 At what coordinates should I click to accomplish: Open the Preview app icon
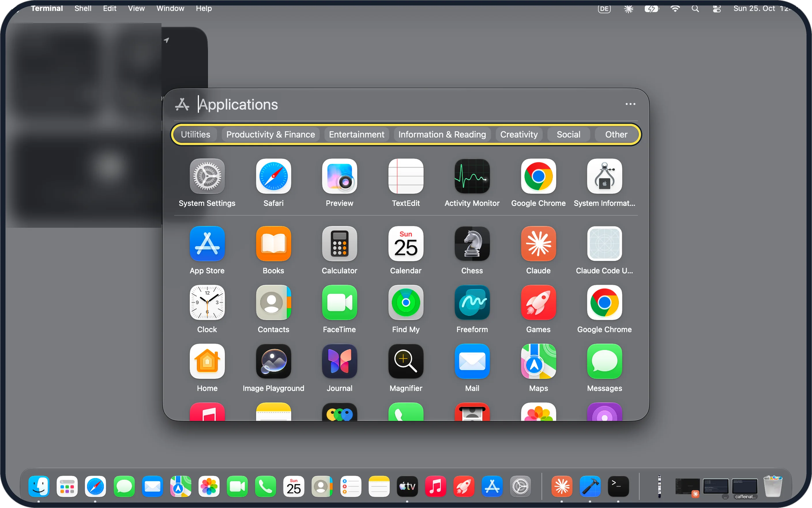pyautogui.click(x=340, y=176)
